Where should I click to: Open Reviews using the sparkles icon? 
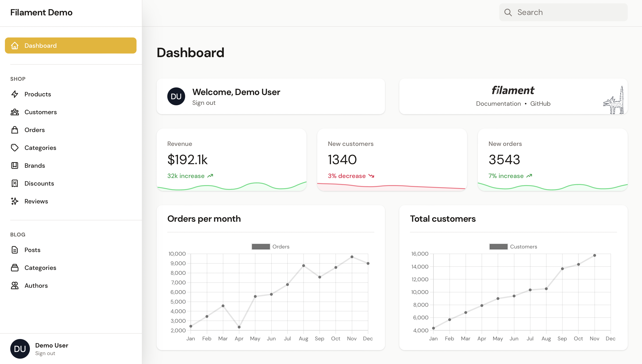14,201
